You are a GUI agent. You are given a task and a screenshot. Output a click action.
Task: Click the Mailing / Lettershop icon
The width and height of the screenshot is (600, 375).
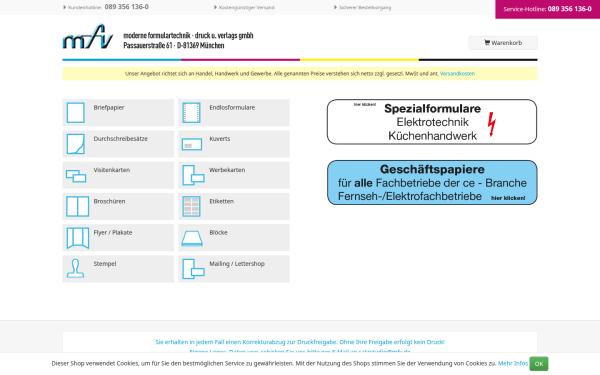point(193,269)
